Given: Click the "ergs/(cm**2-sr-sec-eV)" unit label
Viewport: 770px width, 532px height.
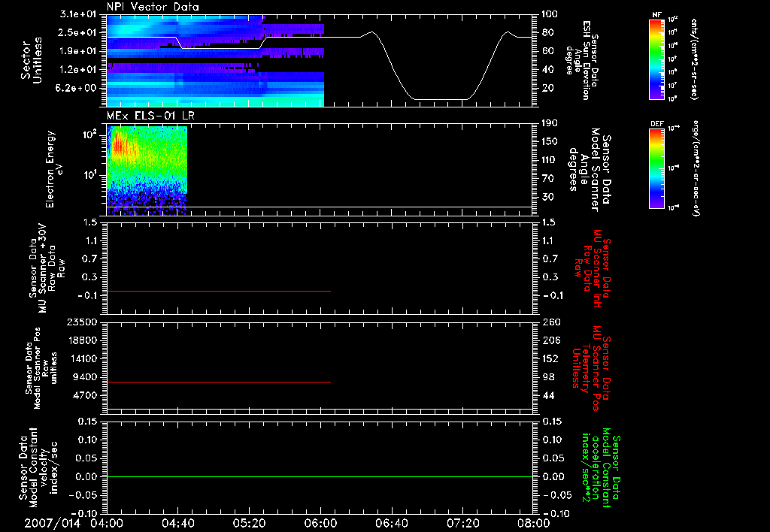Looking at the screenshot, I should pos(697,168).
